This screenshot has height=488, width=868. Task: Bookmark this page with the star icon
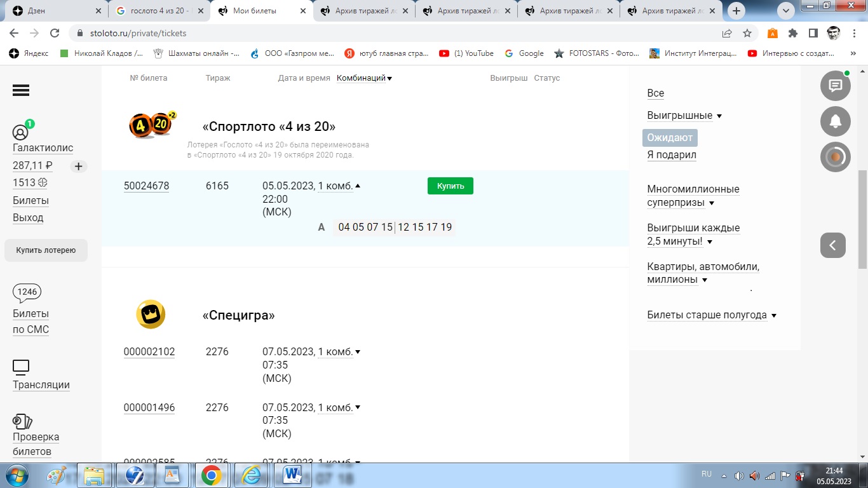pos(747,33)
